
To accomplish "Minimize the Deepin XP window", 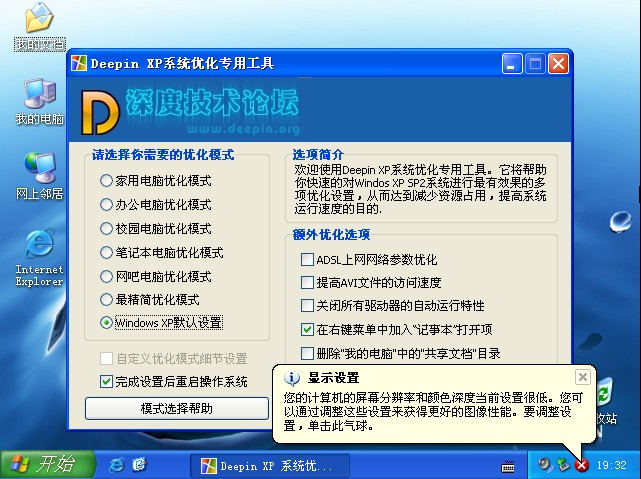I will 511,64.
